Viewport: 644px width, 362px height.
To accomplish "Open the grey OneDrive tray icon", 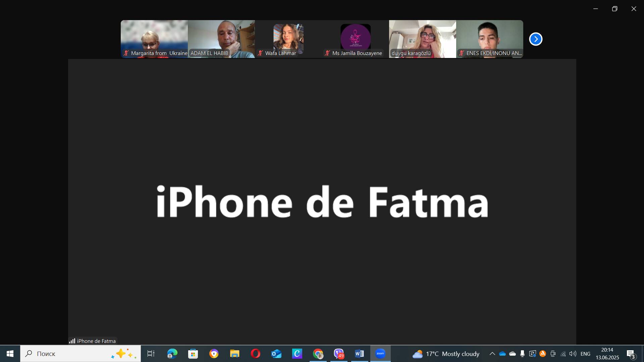I will click(513, 354).
